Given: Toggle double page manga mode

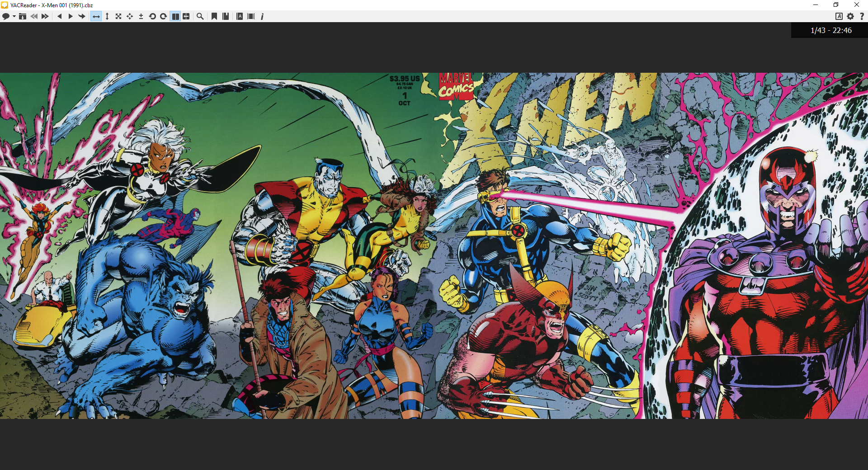Looking at the screenshot, I should (186, 16).
